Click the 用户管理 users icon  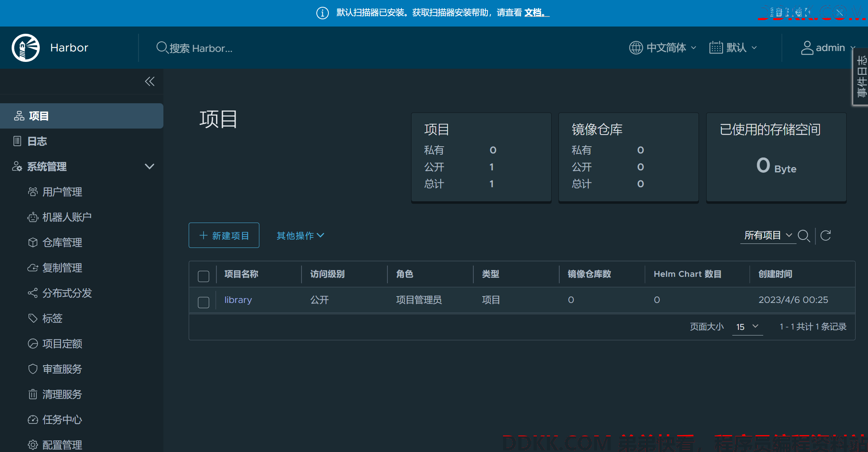pyautogui.click(x=33, y=192)
